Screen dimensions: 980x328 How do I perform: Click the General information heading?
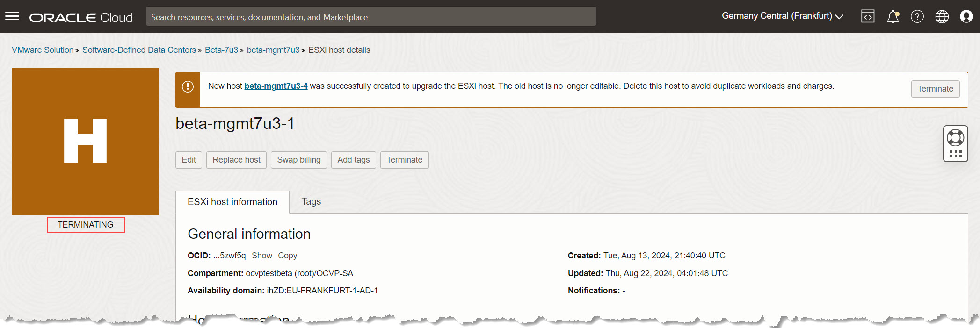click(249, 234)
